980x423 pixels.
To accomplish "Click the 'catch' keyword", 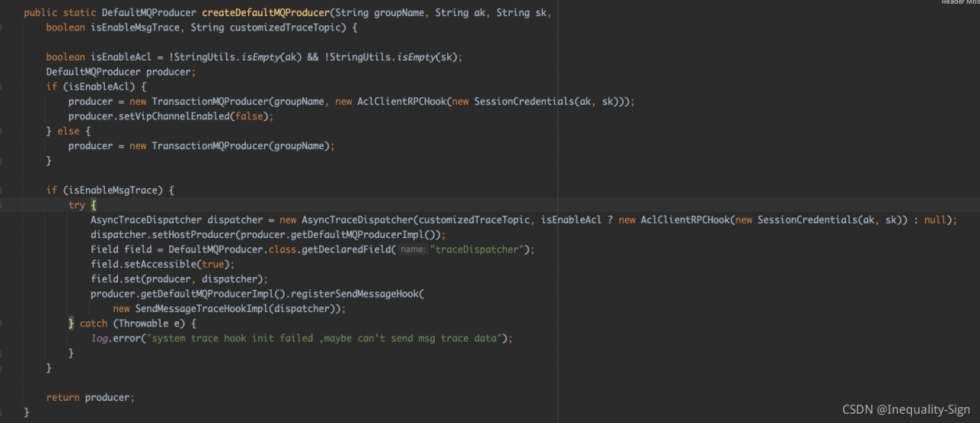I will (93, 323).
